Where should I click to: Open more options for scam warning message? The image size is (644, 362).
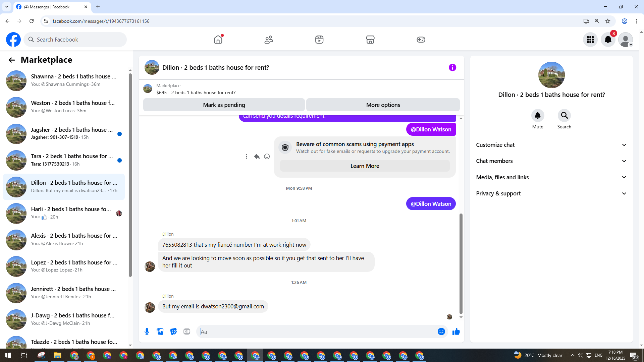247,157
